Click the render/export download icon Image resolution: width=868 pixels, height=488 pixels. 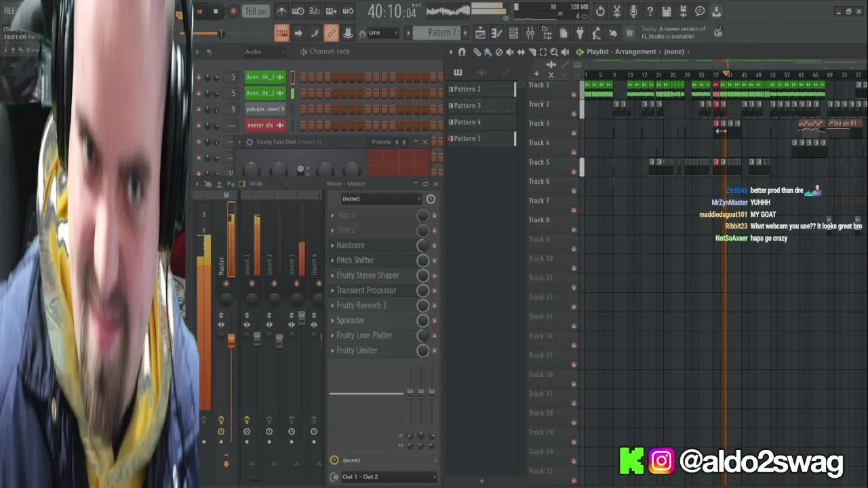click(717, 12)
